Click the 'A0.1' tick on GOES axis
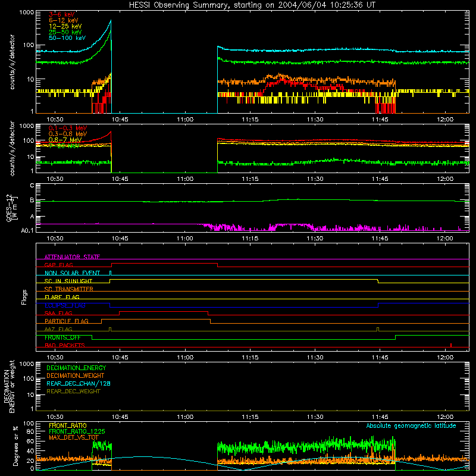Screen dimensions: 476x476 (x=27, y=230)
